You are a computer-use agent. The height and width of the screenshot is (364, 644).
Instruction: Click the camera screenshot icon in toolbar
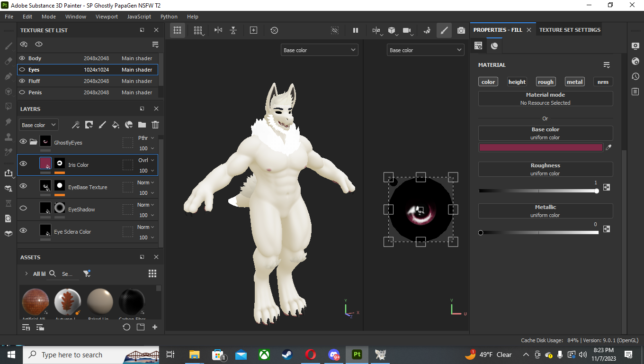point(461,30)
